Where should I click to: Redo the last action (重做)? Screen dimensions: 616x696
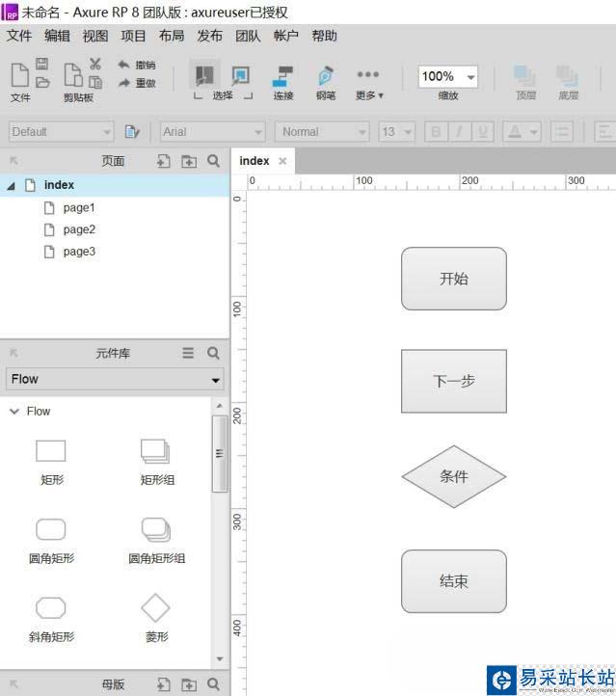point(137,83)
